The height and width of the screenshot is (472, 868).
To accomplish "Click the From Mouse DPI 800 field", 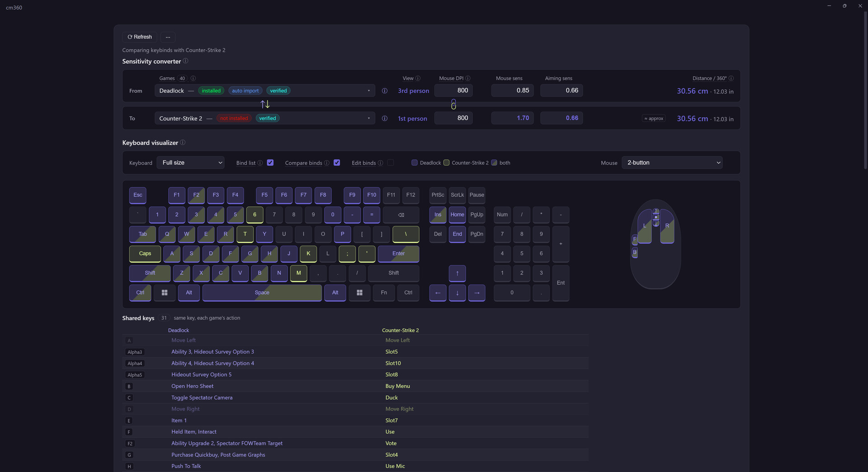I will click(x=453, y=90).
